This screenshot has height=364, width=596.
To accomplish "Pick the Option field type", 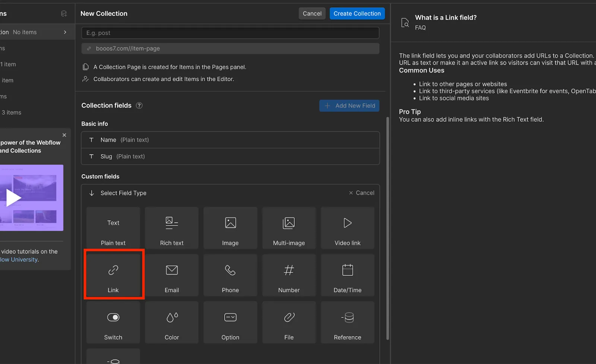I will 230,322.
